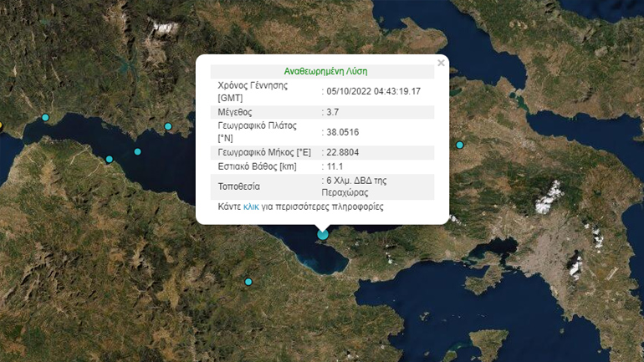
Task: Click the longitude value 22.8804
Action: (x=343, y=152)
